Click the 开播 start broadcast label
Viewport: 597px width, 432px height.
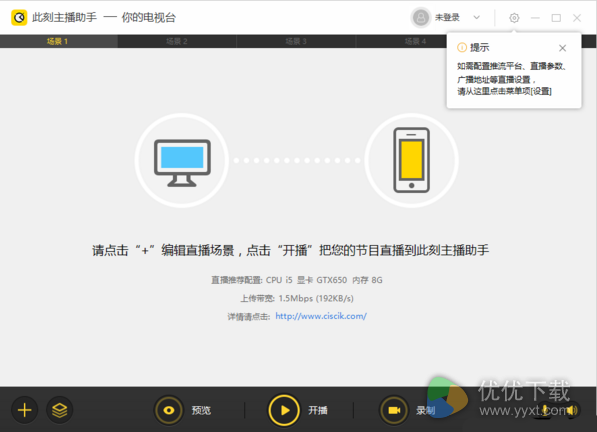click(318, 410)
